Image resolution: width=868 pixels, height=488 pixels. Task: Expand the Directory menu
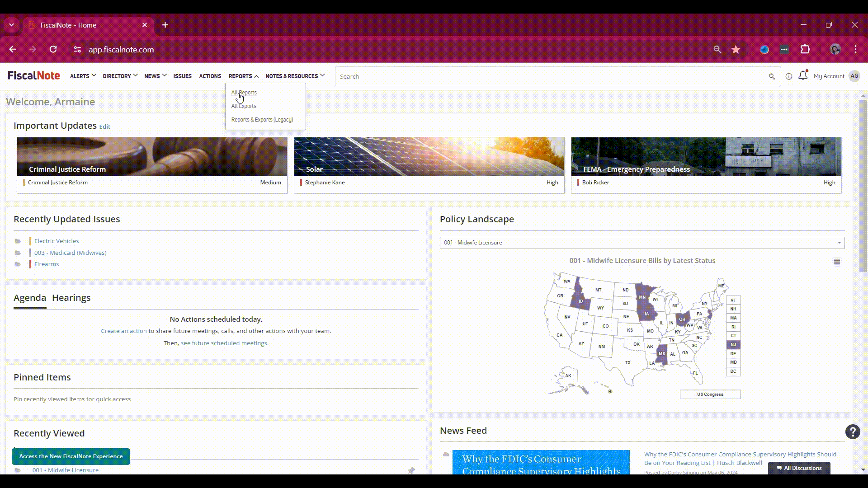coord(120,76)
